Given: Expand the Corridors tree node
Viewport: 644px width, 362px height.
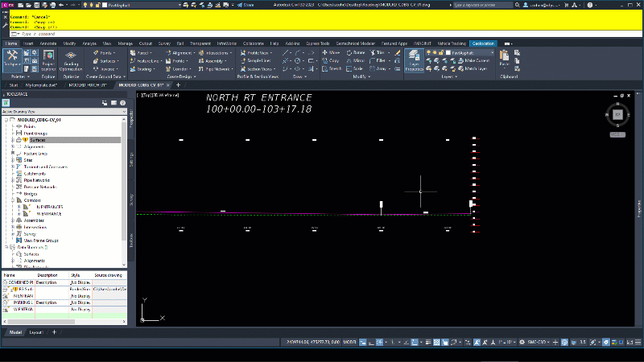Looking at the screenshot, I should pos(11,200).
